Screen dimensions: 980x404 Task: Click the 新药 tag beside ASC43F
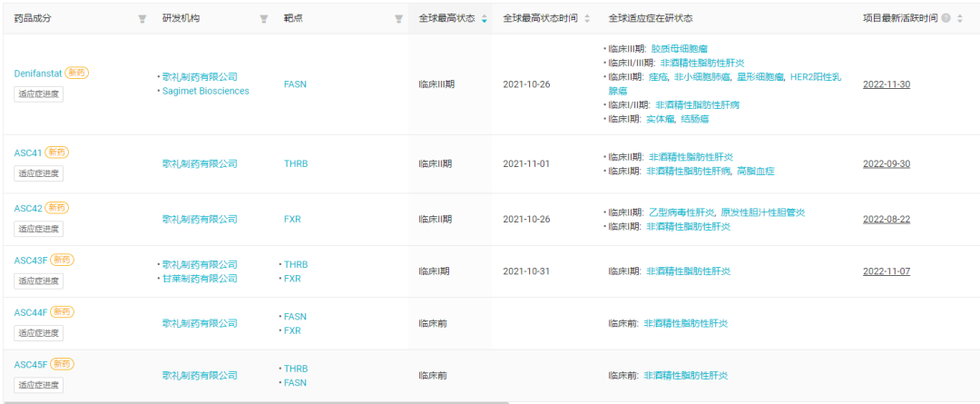(x=63, y=260)
